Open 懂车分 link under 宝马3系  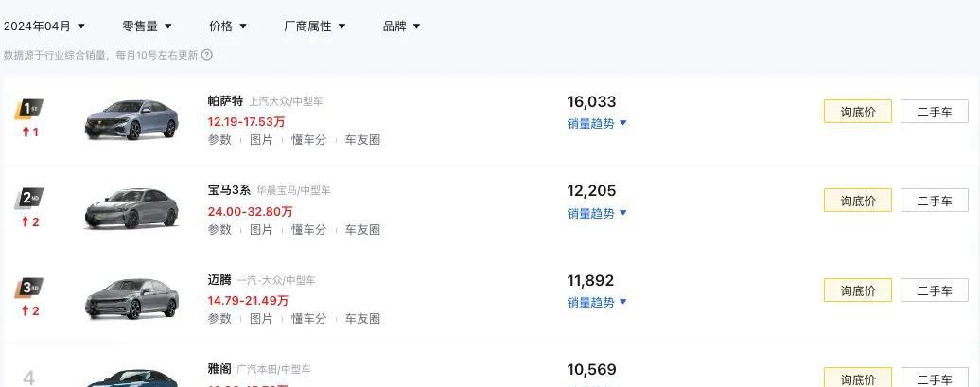(308, 229)
